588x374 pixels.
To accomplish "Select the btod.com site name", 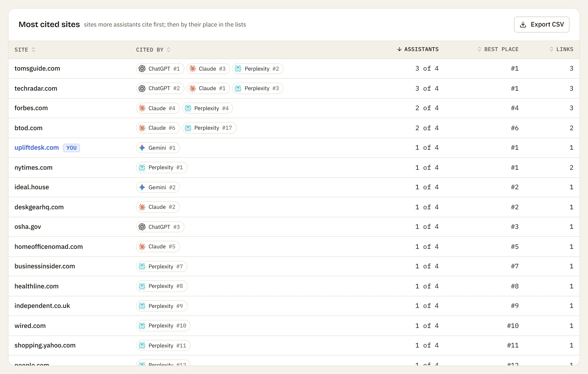I will tap(28, 128).
